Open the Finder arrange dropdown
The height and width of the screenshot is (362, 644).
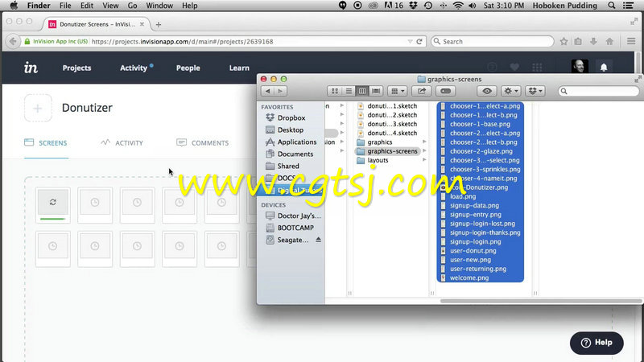click(x=397, y=91)
